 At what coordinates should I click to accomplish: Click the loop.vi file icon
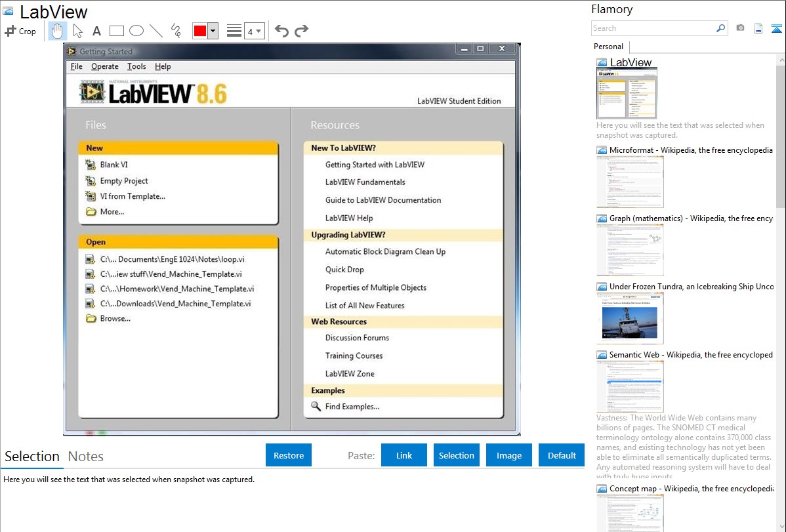[x=91, y=259]
